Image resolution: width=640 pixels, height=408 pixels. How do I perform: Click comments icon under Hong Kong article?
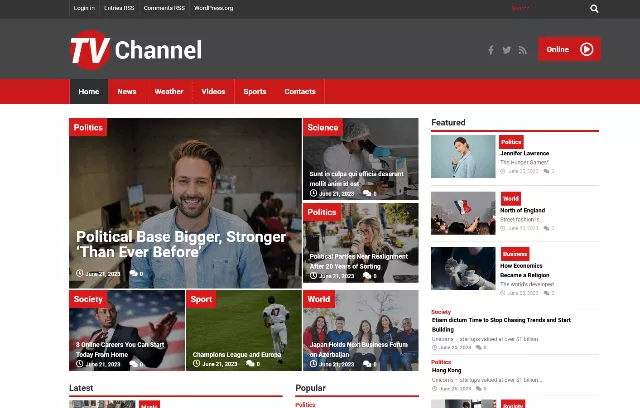coord(478,388)
